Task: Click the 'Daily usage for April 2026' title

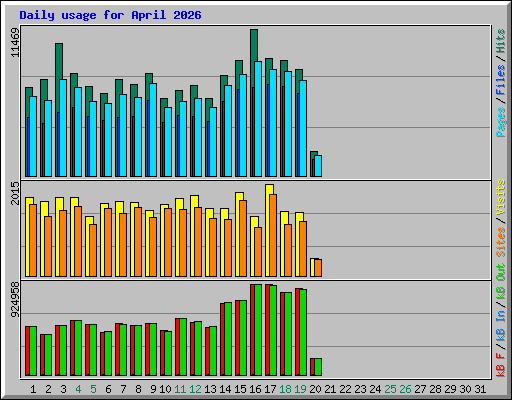Action: (x=110, y=15)
